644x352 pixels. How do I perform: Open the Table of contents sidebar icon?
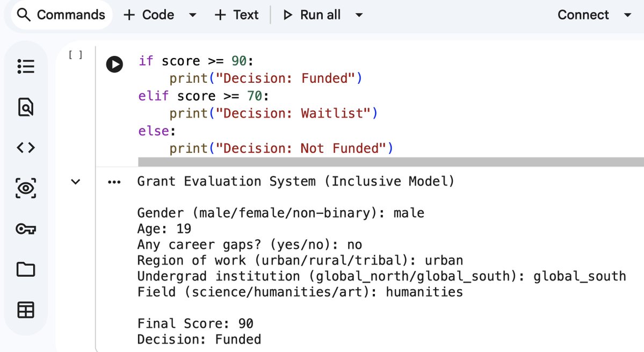tap(26, 66)
